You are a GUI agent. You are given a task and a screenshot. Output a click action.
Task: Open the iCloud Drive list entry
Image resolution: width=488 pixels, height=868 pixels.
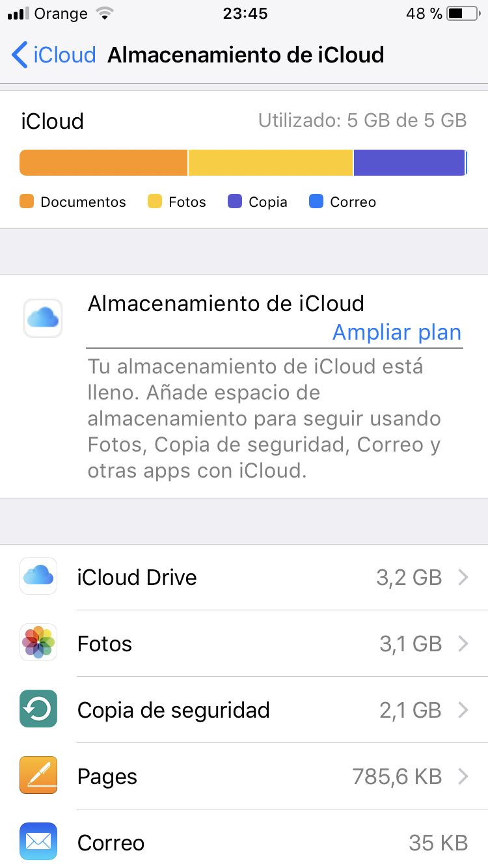[x=137, y=577]
